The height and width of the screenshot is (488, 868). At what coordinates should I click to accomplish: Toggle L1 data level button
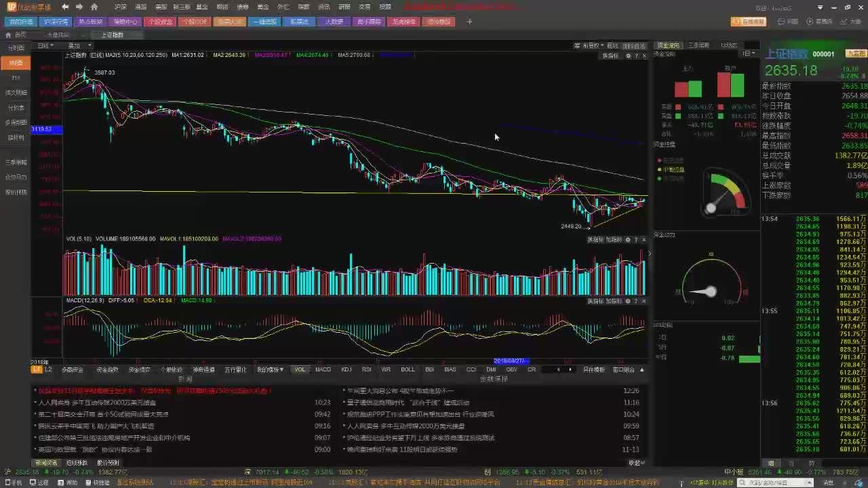37,369
